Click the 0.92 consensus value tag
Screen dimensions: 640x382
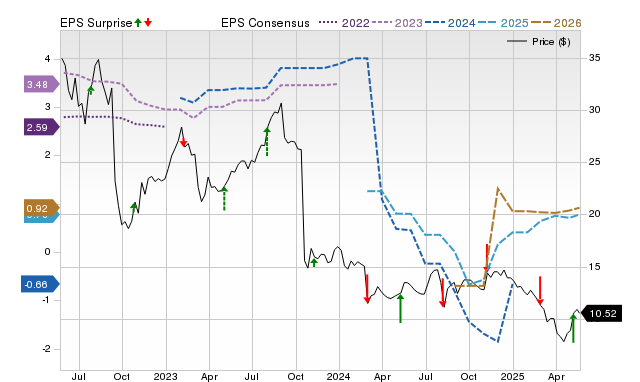42,208
